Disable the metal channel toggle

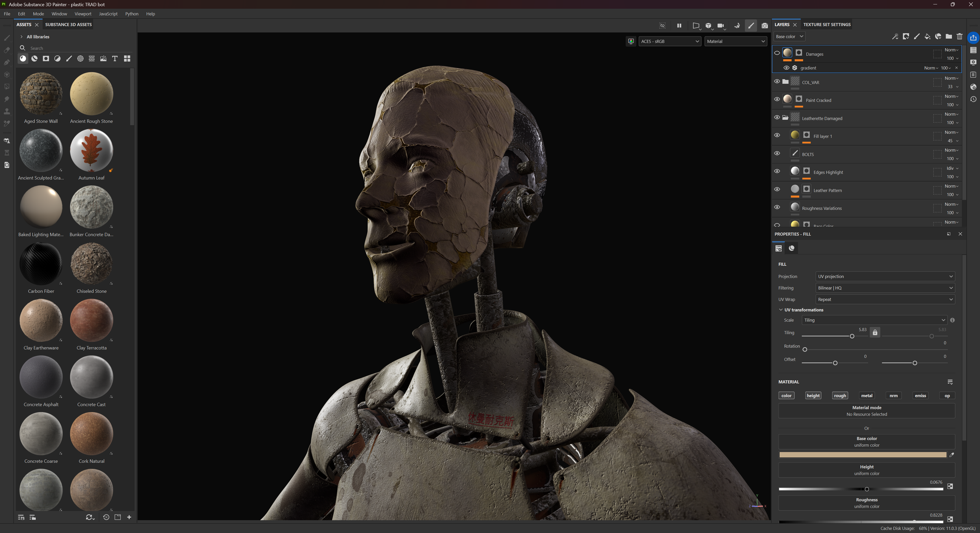coord(866,395)
